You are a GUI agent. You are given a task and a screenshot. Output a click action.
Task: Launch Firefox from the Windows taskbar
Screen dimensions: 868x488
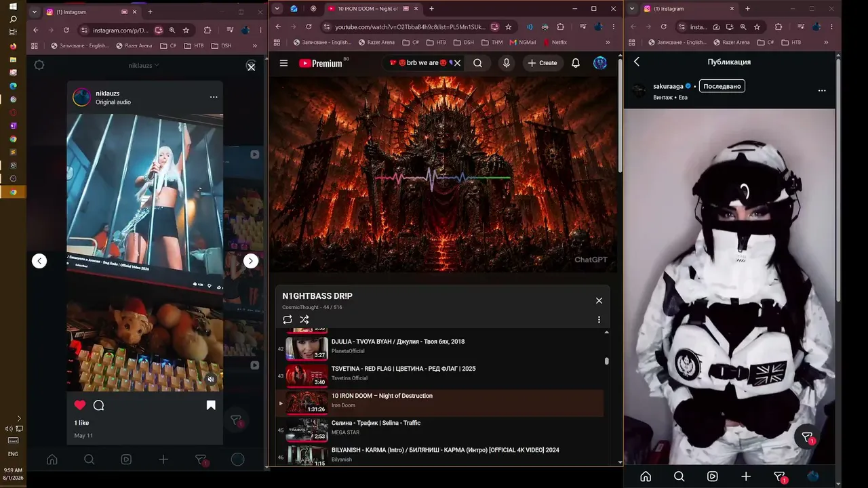pos(13,46)
